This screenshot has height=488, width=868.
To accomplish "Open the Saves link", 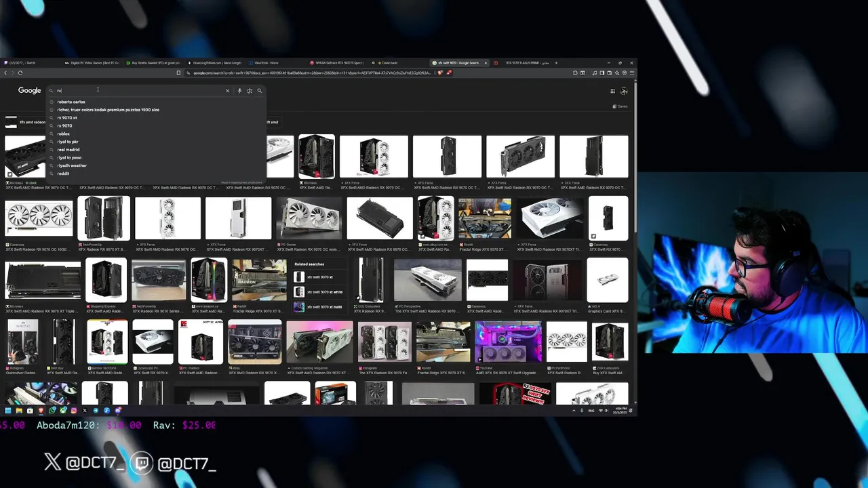I will point(620,106).
